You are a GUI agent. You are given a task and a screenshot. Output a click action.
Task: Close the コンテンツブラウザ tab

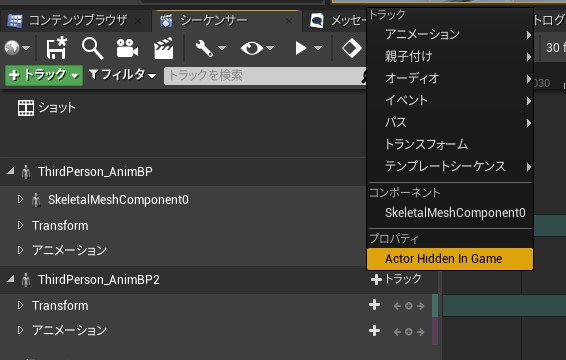point(138,21)
